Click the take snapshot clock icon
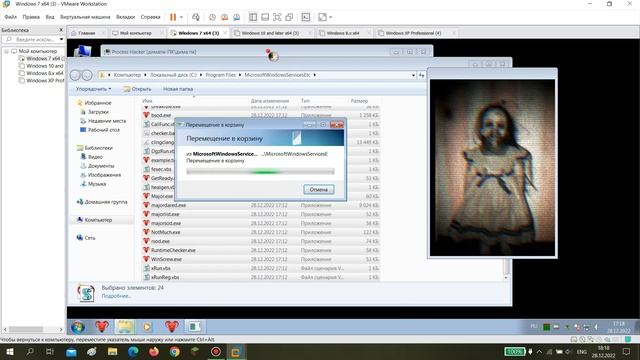The image size is (640, 360). [x=212, y=17]
